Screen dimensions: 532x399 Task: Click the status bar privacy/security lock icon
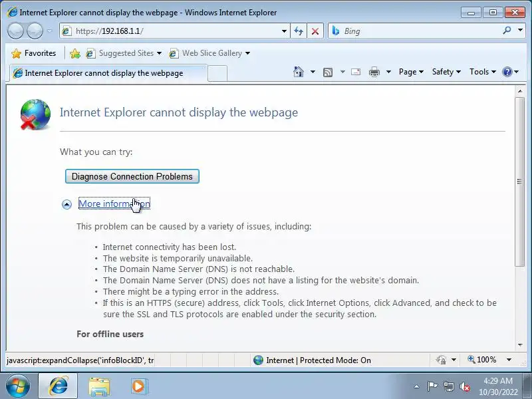(441, 360)
